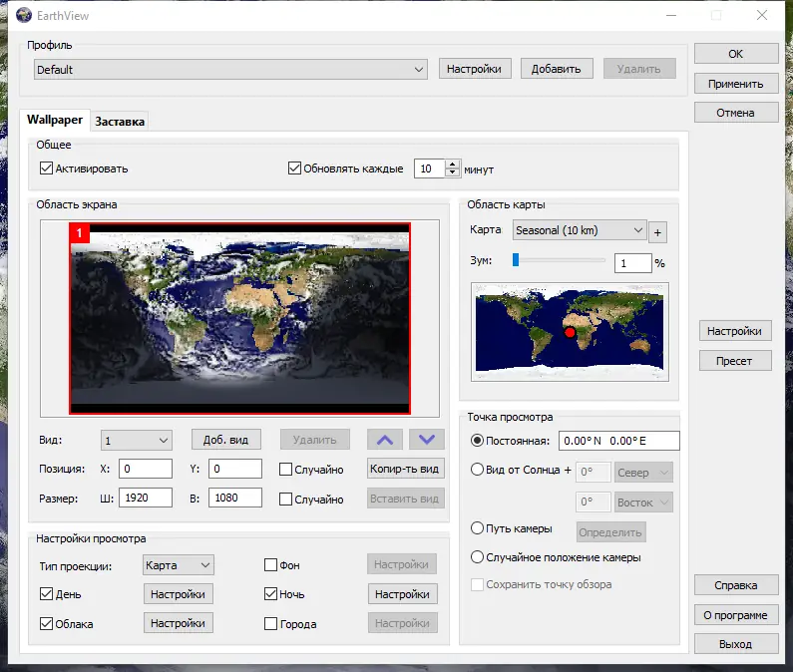Viewport: 793px width, 672px height.
Task: Click the Выход button
Action: (x=736, y=644)
